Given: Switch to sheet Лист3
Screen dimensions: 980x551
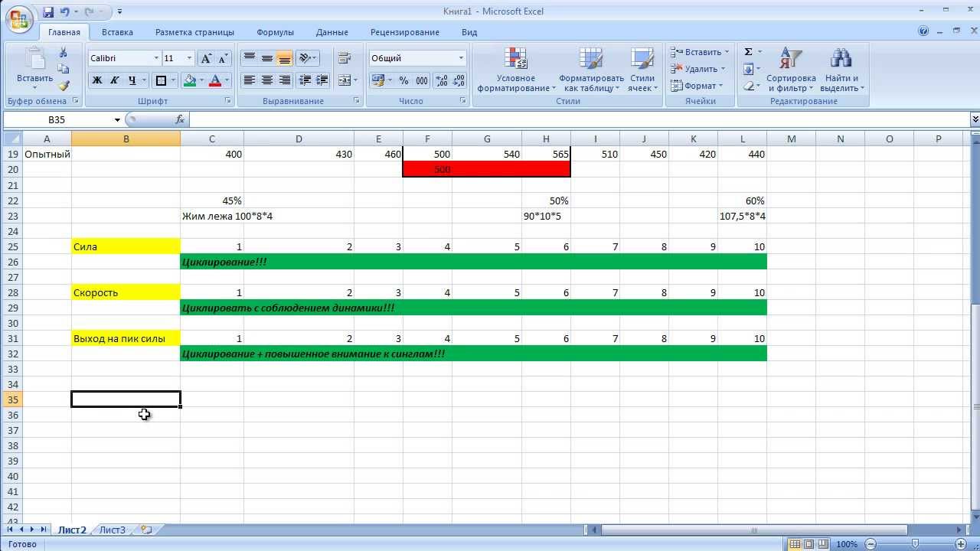Looking at the screenshot, I should coord(113,530).
